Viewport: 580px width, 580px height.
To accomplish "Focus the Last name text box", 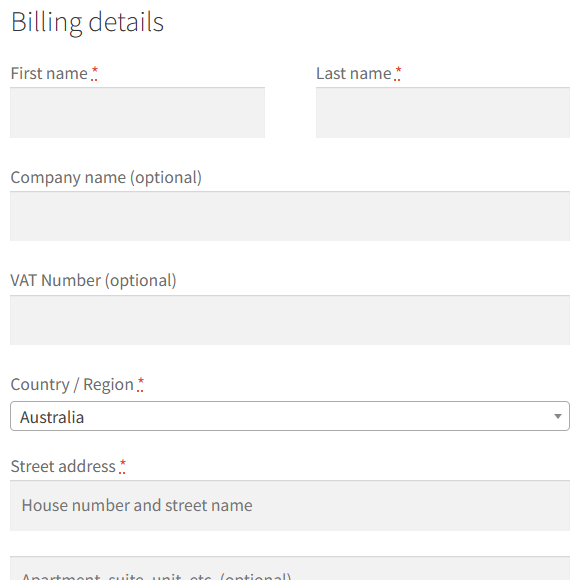I will [x=443, y=113].
